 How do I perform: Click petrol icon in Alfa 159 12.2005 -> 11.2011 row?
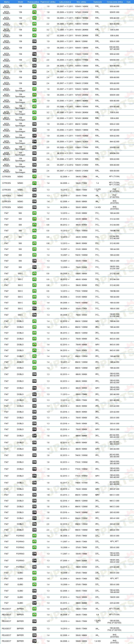click(34, 30)
